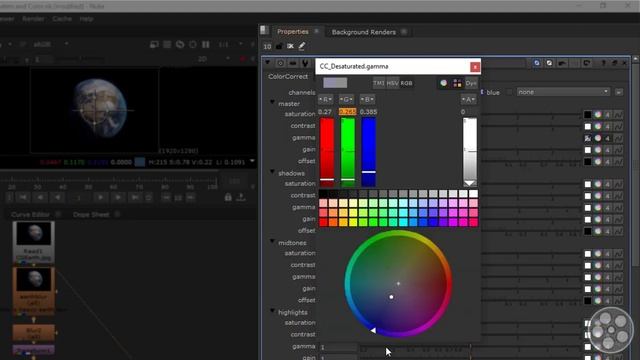Viewport: 640px width, 360px height.
Task: Toggle the color swatches grid icon
Action: [x=457, y=83]
